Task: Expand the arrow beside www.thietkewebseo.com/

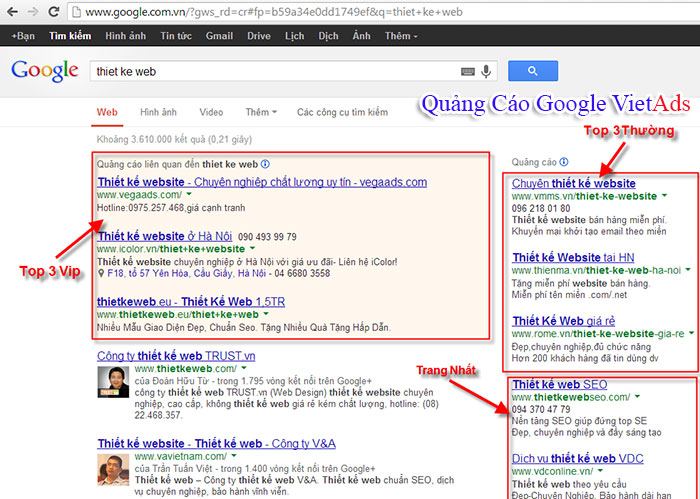Action: (x=638, y=397)
